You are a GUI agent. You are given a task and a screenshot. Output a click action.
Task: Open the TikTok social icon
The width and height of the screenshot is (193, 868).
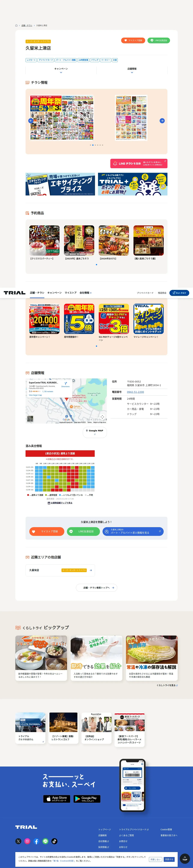coord(54,841)
